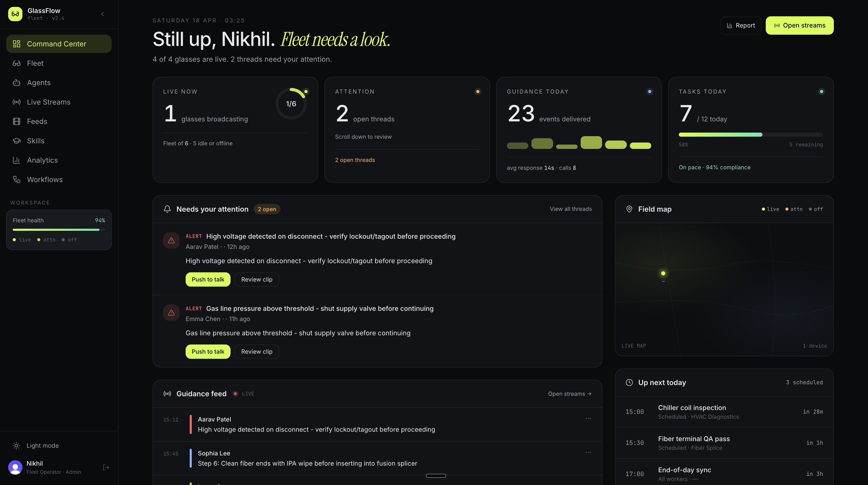This screenshot has width=868, height=485.
Task: Click the clock icon by Up next today
Action: 629,382
